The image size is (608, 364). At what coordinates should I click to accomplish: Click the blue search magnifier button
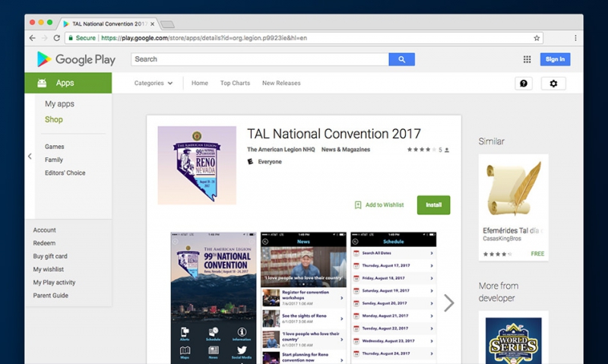pos(401,59)
